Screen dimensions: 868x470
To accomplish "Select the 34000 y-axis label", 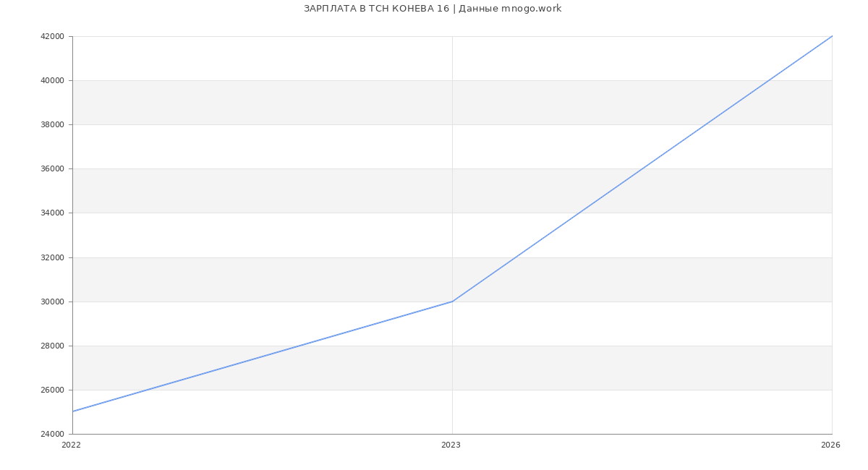I will 52,213.
